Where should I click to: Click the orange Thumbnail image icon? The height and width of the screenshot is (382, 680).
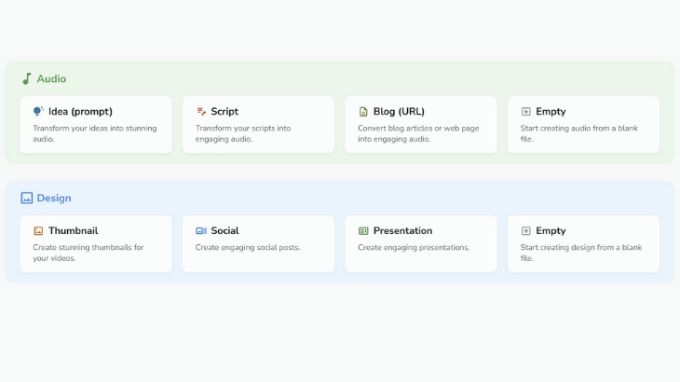(38, 231)
